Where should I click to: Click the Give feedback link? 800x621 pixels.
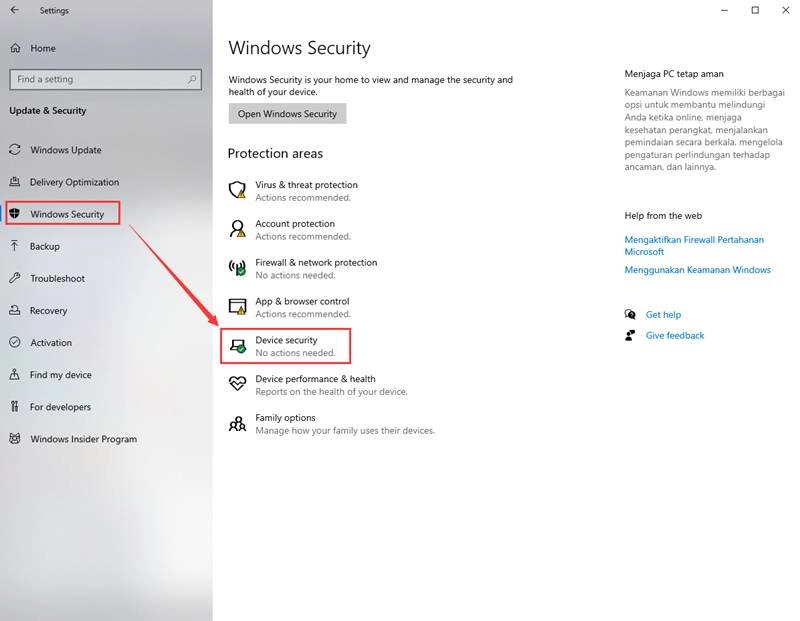point(674,336)
